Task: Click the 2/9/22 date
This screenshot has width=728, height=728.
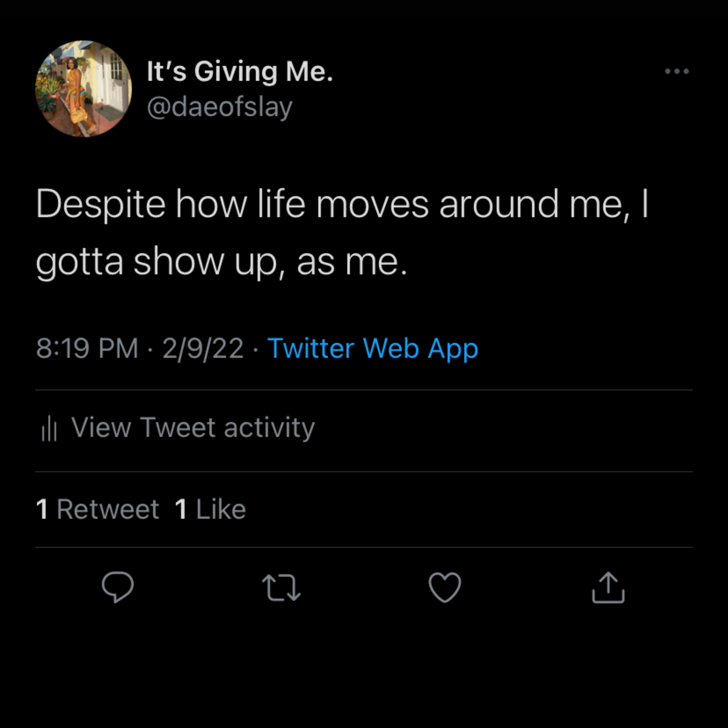Action: tap(203, 348)
